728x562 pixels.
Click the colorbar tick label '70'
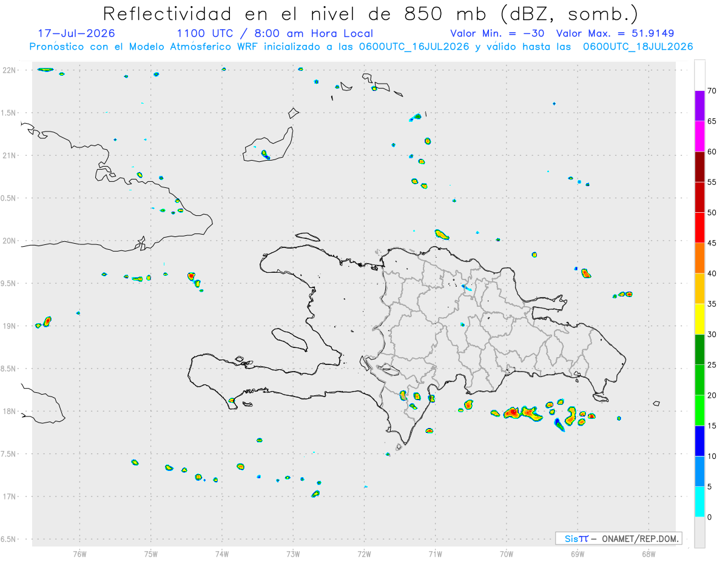point(712,91)
